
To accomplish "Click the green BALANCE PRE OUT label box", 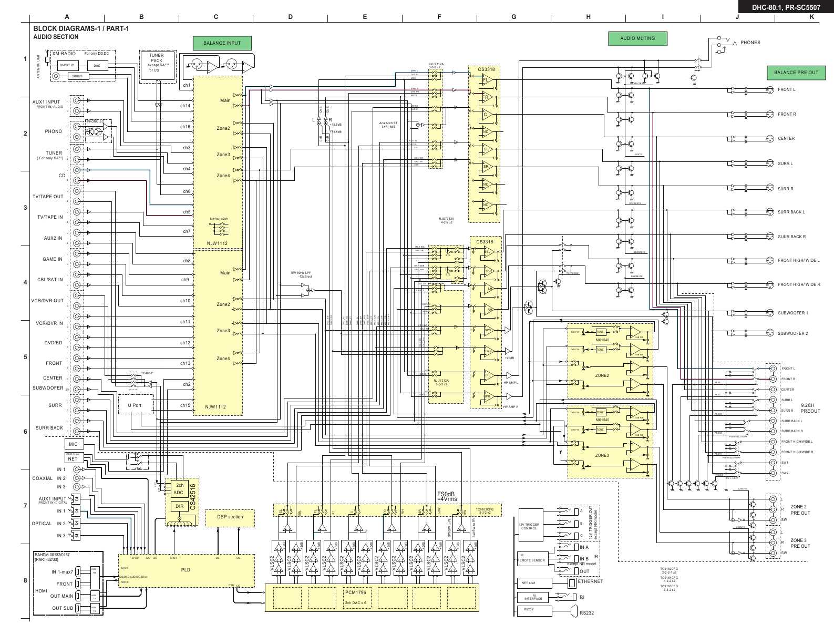I will 796,73.
